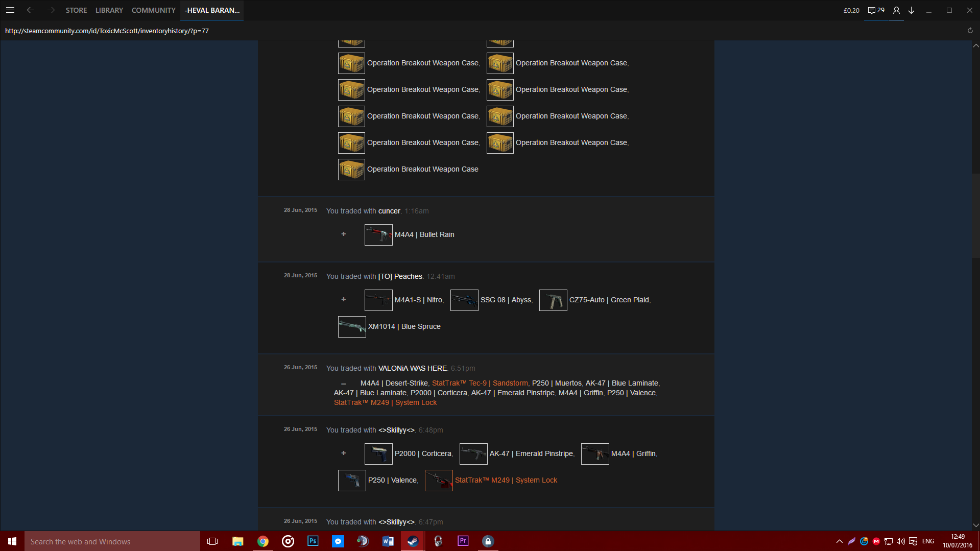The height and width of the screenshot is (551, 980).
Task: Click the page reload icon
Action: (970, 31)
